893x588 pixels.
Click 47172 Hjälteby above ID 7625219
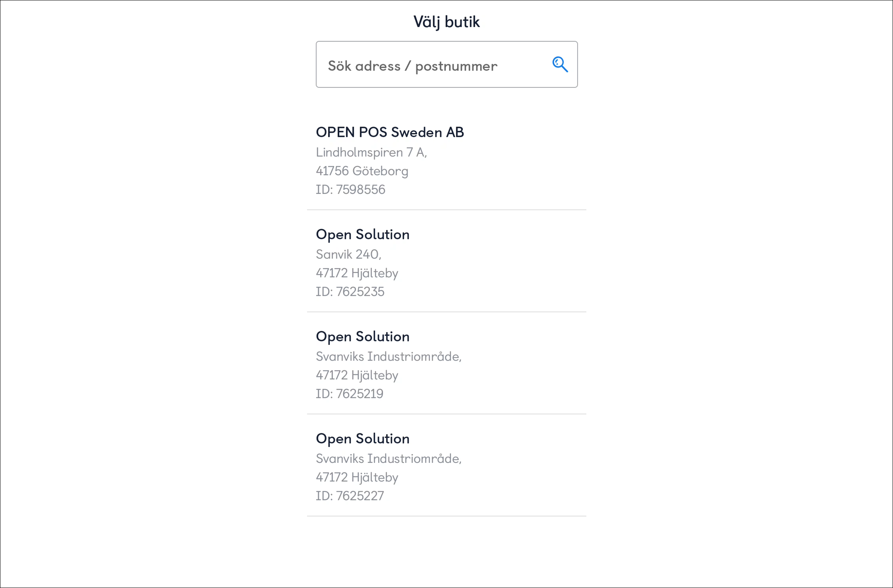tap(357, 375)
